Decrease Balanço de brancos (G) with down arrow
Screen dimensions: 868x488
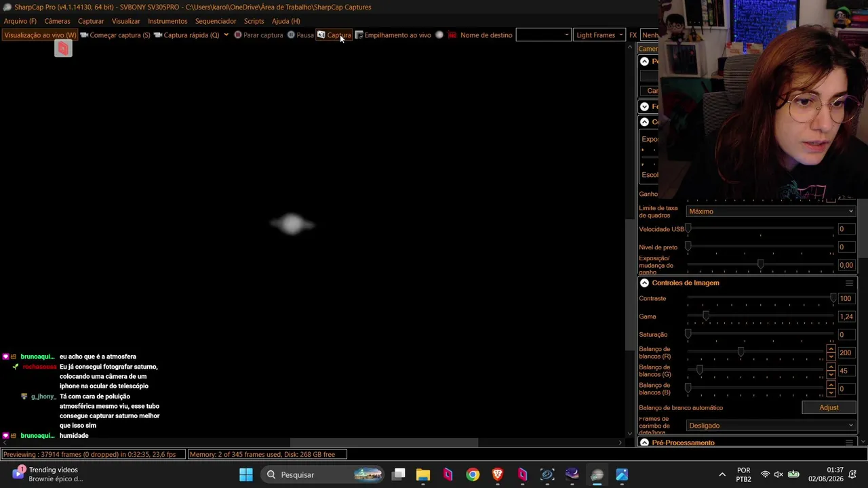[x=831, y=374]
